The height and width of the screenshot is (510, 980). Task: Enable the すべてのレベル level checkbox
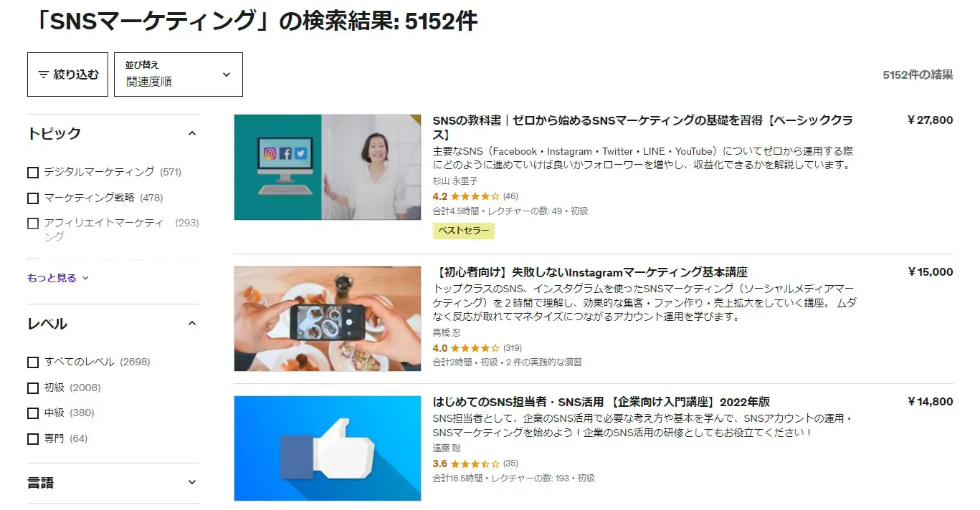tap(33, 362)
